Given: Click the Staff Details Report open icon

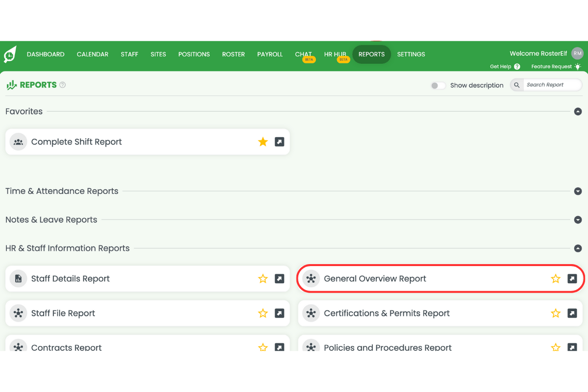Looking at the screenshot, I should (x=279, y=279).
